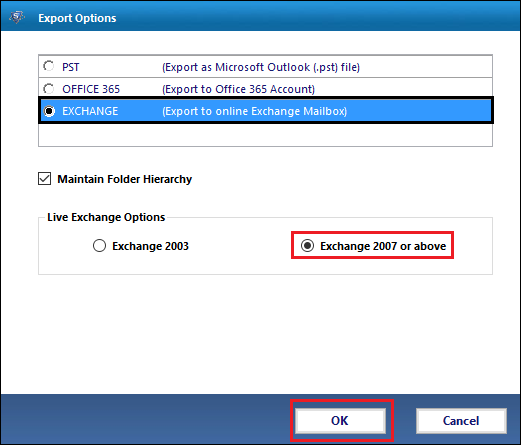Click 'Export to online Exchange Mailbox' description

pos(254,111)
